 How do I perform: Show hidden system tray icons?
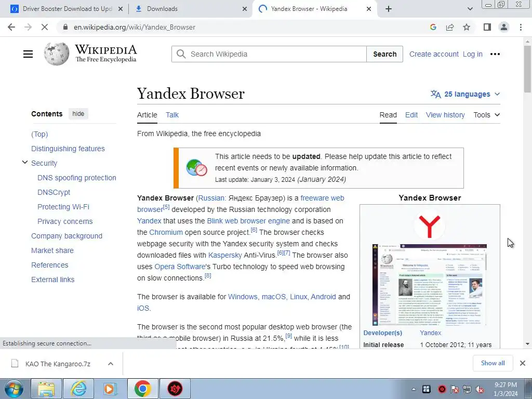414,389
